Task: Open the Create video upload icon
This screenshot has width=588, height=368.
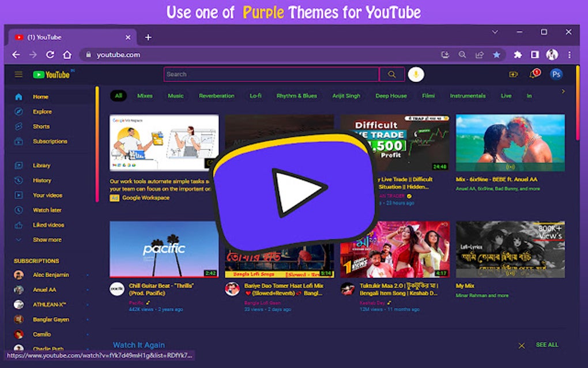Action: [513, 74]
